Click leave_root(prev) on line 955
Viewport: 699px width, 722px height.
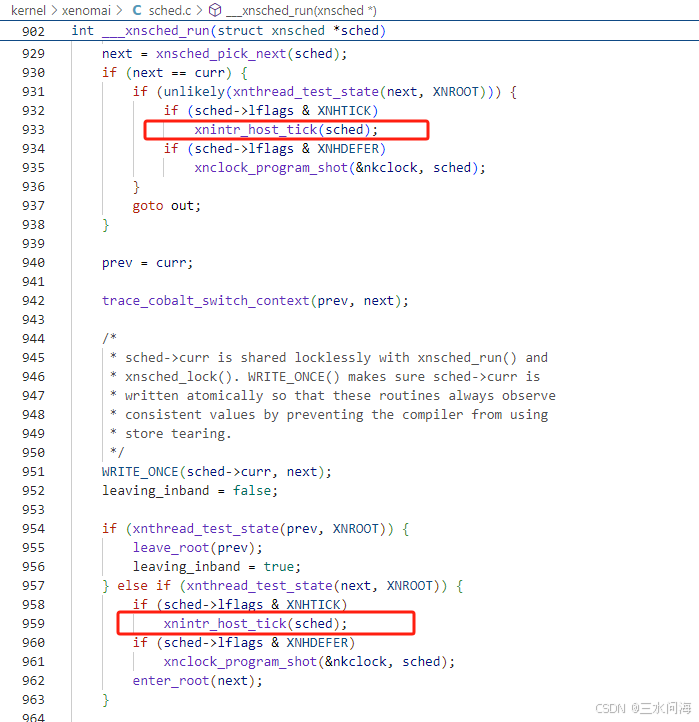pos(198,548)
